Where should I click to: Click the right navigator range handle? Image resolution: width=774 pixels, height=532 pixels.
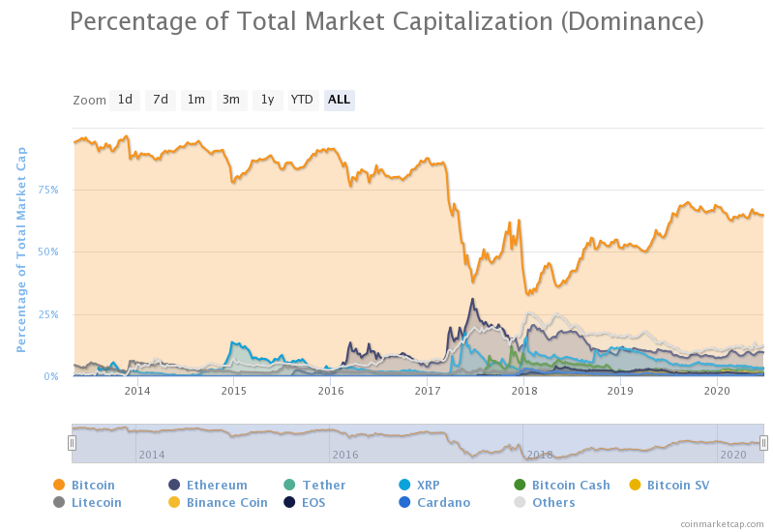pos(763,443)
